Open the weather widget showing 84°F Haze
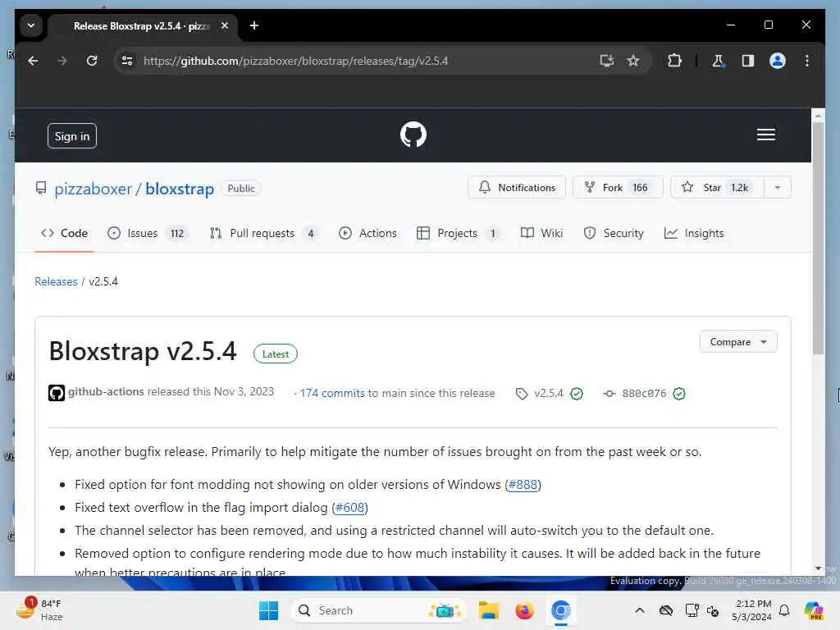840x630 pixels. click(x=39, y=609)
